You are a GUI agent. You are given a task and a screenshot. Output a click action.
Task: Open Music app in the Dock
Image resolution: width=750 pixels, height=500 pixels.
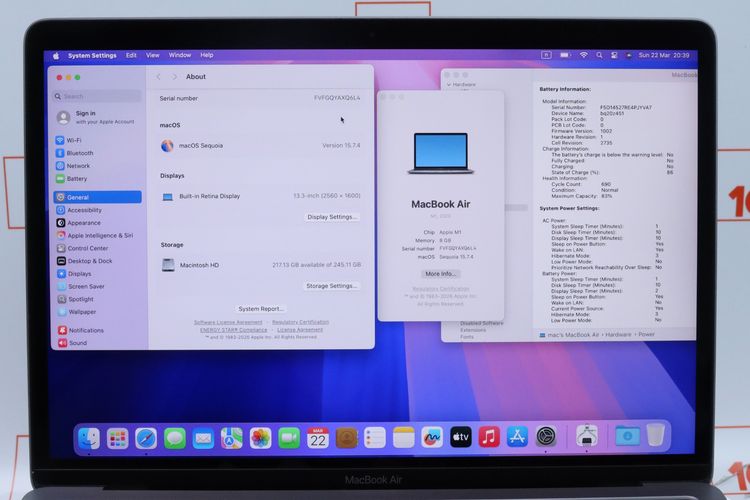489,437
